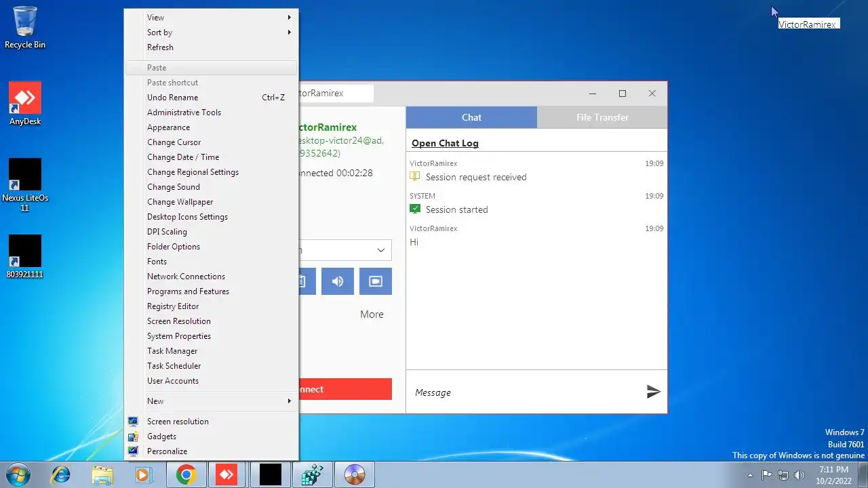Screen dimensions: 868x488
Task: Click the red Disconnect button
Action: pyautogui.click(x=345, y=389)
